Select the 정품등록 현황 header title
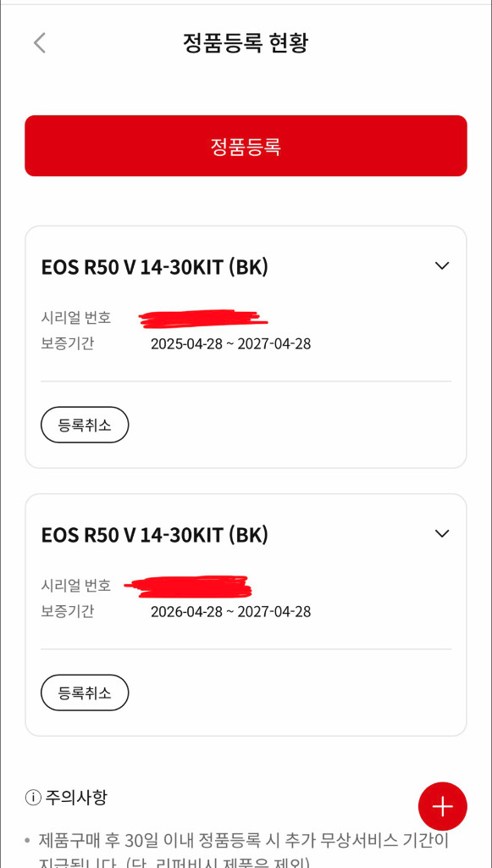 point(246,42)
